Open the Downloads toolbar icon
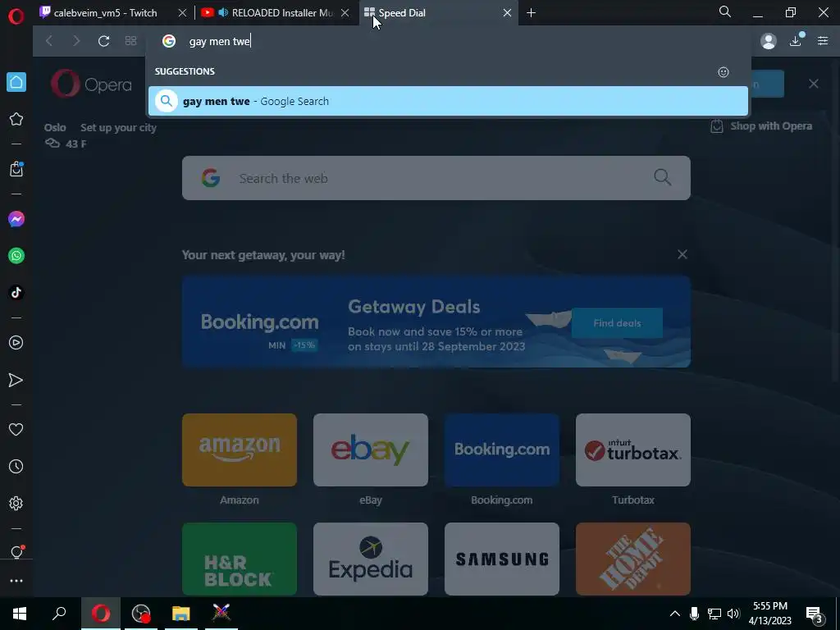 (796, 40)
